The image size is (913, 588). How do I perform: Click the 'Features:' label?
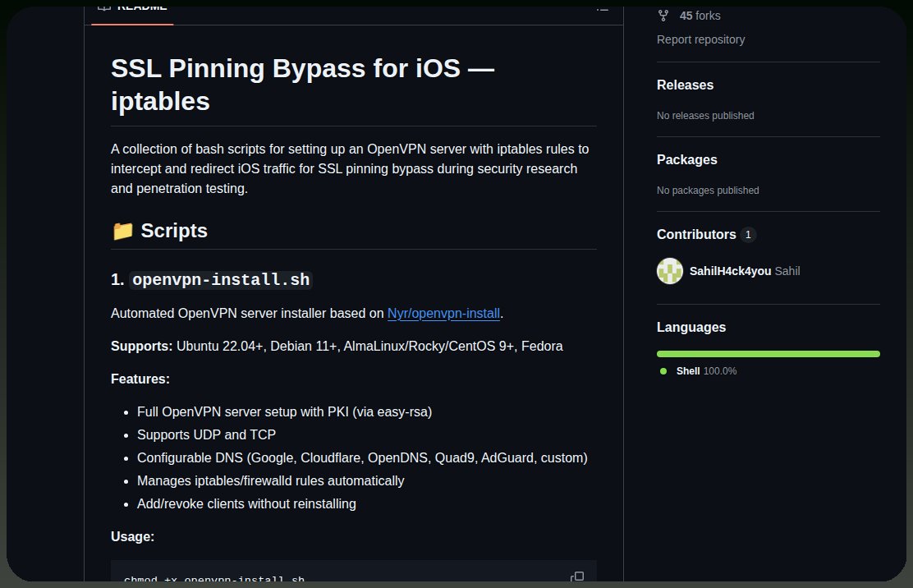click(x=140, y=379)
